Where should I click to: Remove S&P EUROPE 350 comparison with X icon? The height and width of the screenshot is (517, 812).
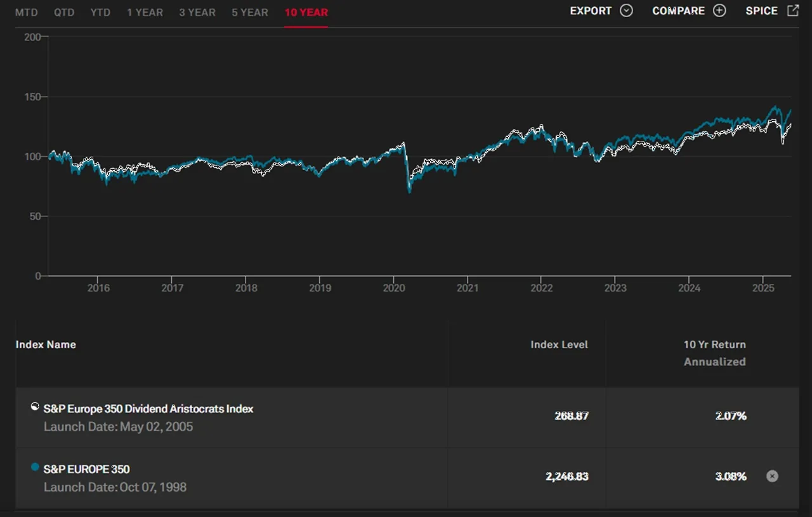tap(772, 476)
